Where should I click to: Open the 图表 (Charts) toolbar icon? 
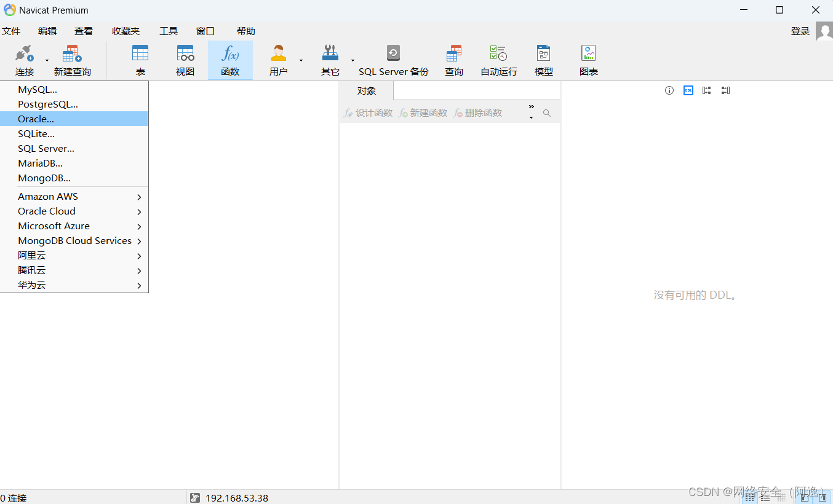coord(589,53)
